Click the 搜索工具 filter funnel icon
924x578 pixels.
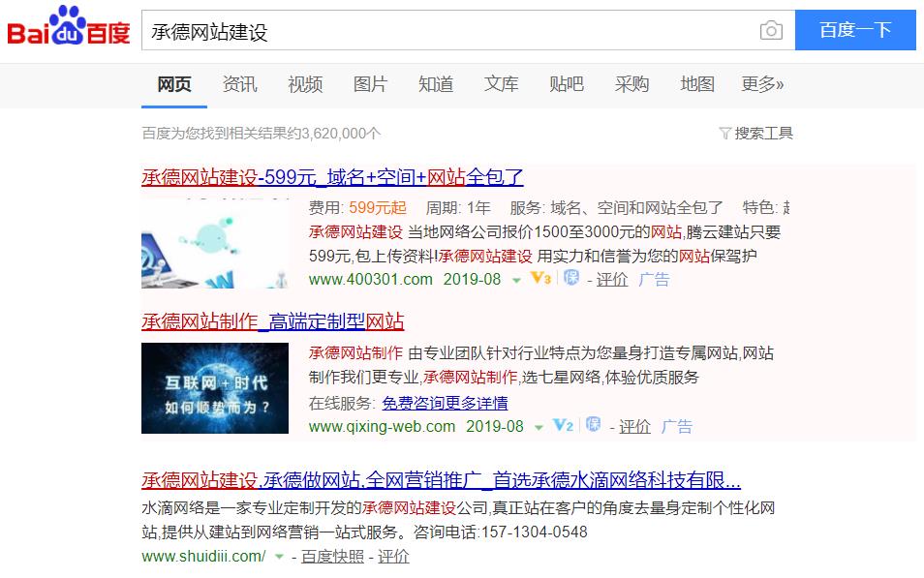725,134
